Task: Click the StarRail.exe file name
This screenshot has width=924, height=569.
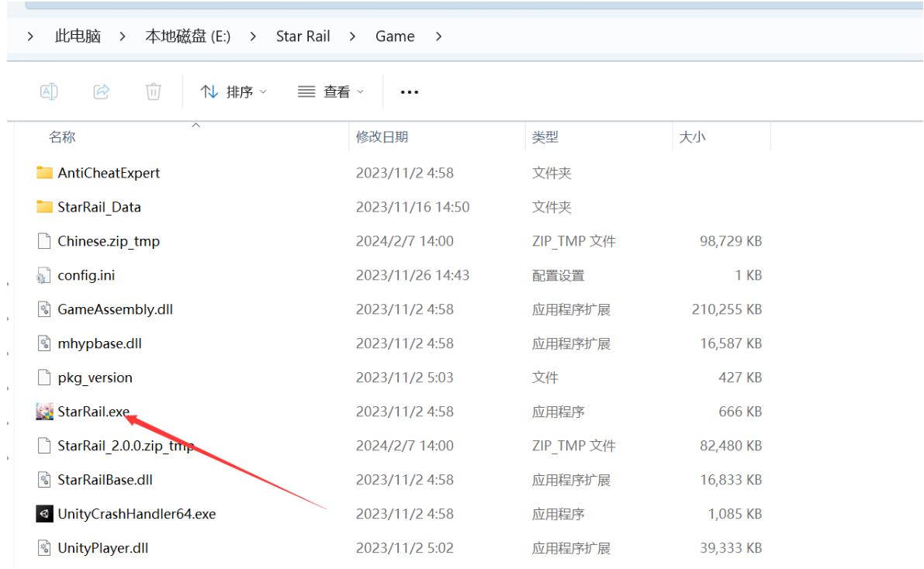Action: point(94,411)
